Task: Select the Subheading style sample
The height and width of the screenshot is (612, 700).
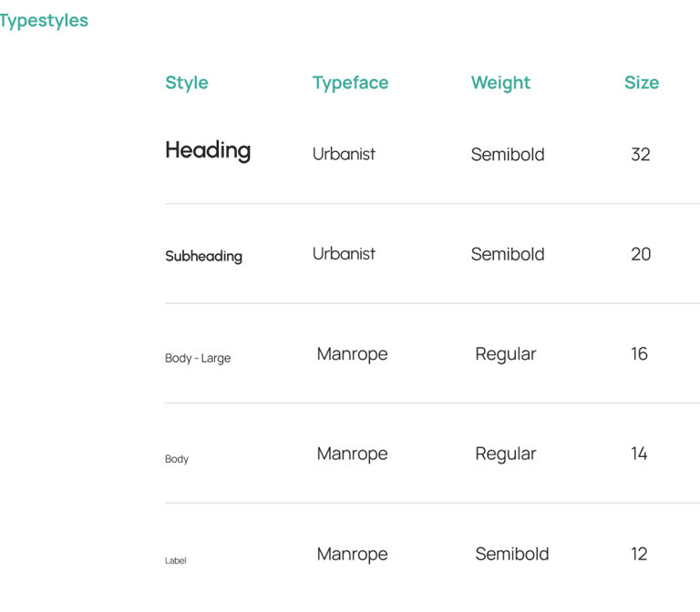Action: [203, 257]
